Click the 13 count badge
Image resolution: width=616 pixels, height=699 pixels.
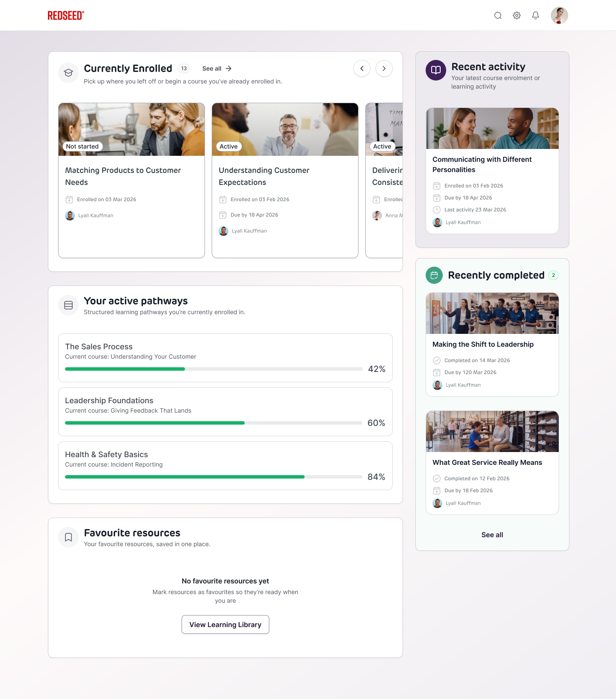click(184, 68)
